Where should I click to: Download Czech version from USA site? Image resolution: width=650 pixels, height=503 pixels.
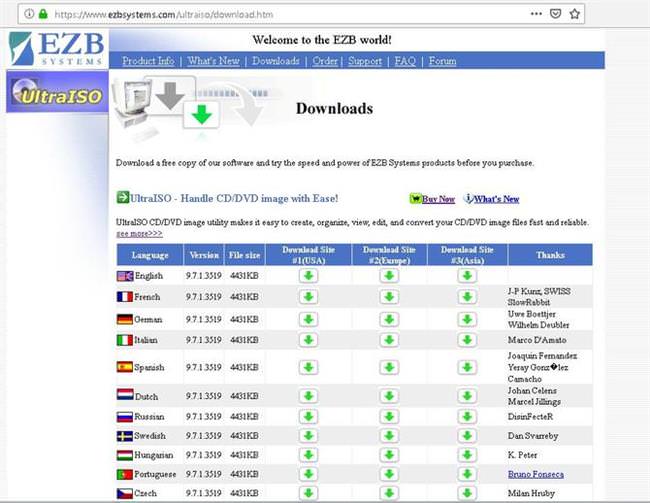tap(308, 493)
